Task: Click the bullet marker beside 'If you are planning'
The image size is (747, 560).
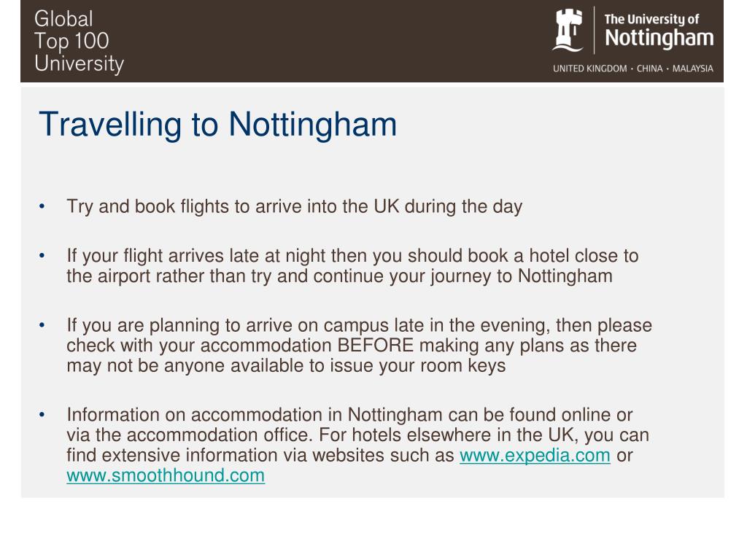Action: (42, 325)
